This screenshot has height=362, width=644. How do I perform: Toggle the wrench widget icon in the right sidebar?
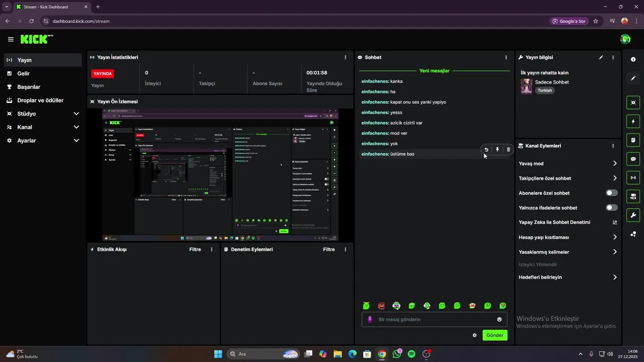[633, 215]
